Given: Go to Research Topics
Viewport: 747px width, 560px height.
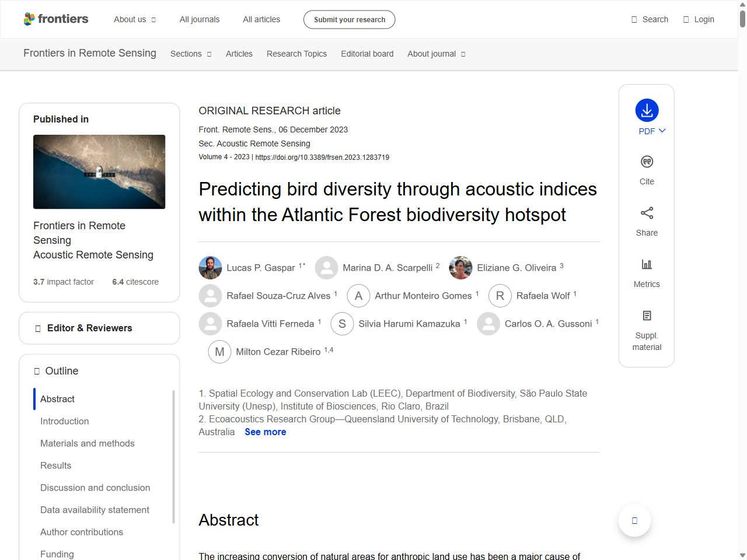Looking at the screenshot, I should coord(296,54).
